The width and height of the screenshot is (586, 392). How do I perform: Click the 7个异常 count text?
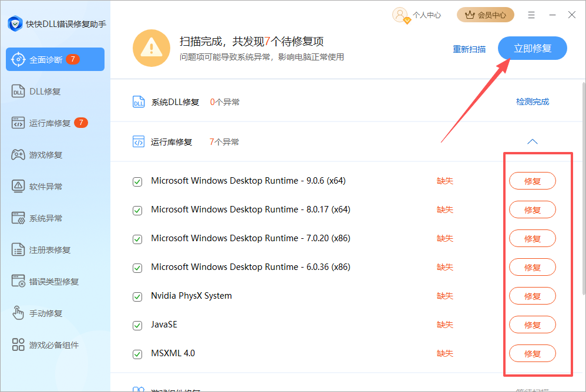tap(224, 142)
